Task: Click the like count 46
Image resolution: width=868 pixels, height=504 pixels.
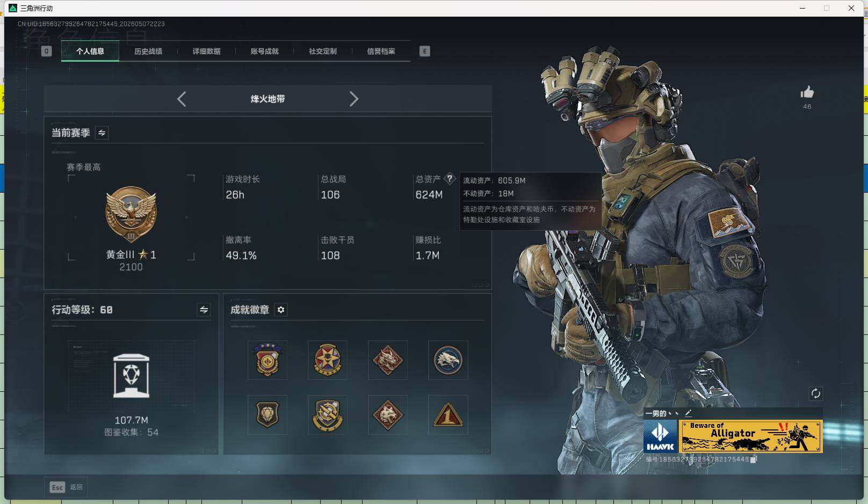Action: pyautogui.click(x=807, y=106)
